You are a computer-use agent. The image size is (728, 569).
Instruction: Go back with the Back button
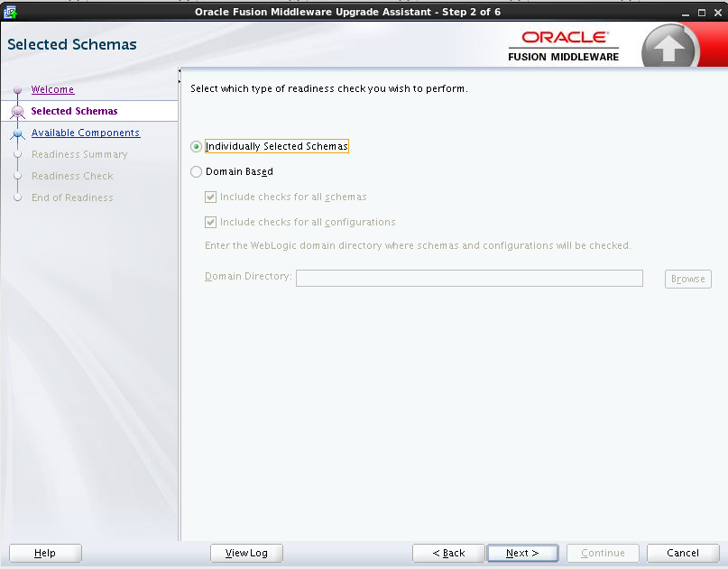pyautogui.click(x=448, y=553)
